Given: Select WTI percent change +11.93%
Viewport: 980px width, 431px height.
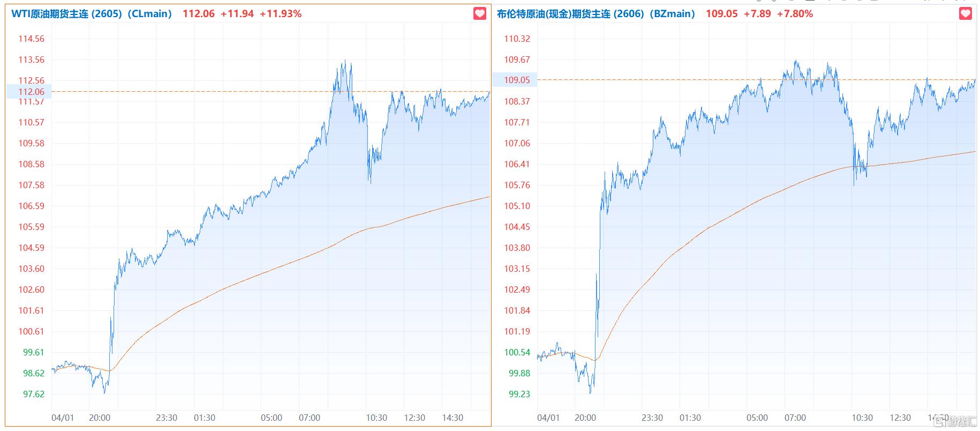Looking at the screenshot, I should click(281, 14).
